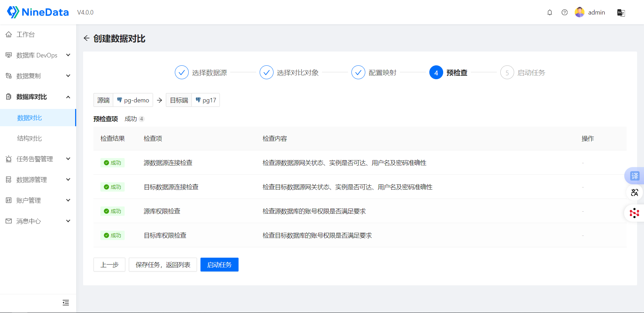Screen dimensions: 644x313
Task: Click the 任务告警管理 alarm icon
Action: 9,159
